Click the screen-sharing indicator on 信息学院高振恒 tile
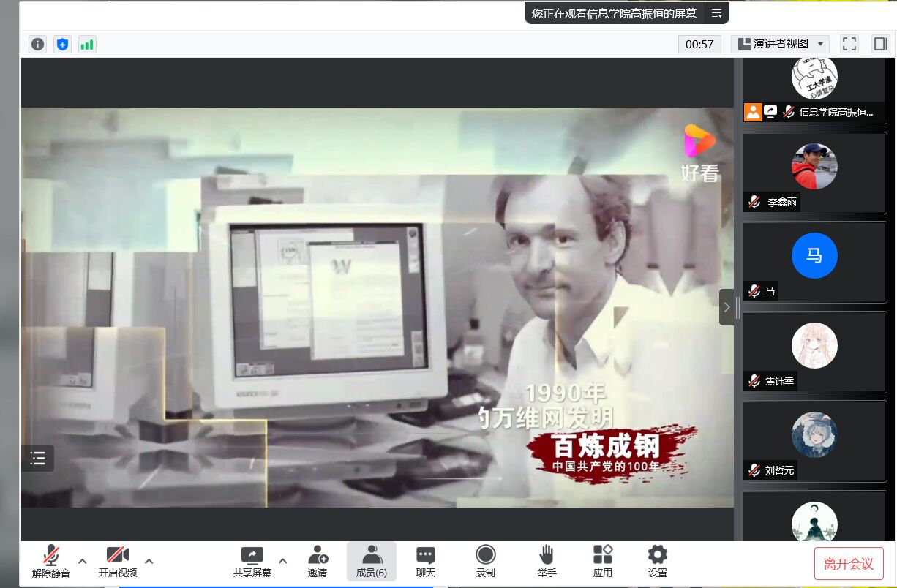This screenshot has height=588, width=897. 770,112
